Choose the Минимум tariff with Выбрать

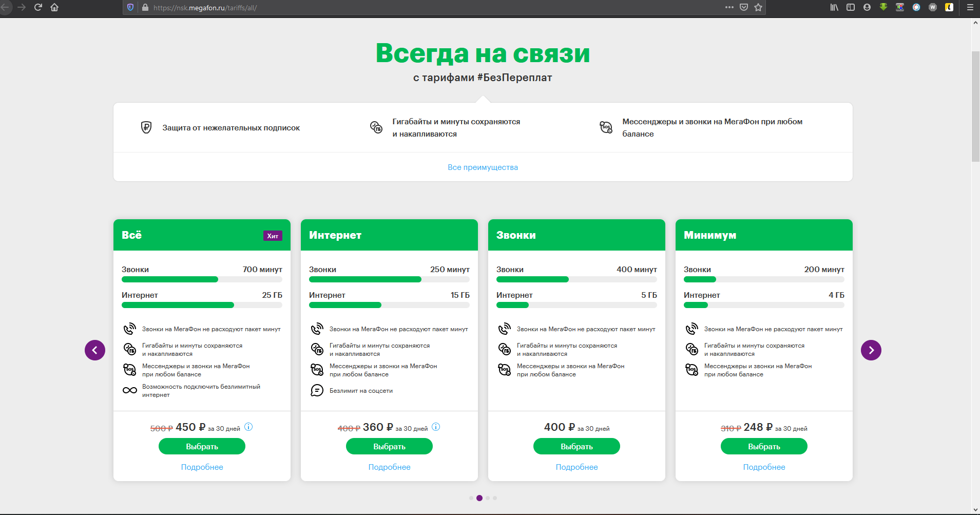pos(764,447)
